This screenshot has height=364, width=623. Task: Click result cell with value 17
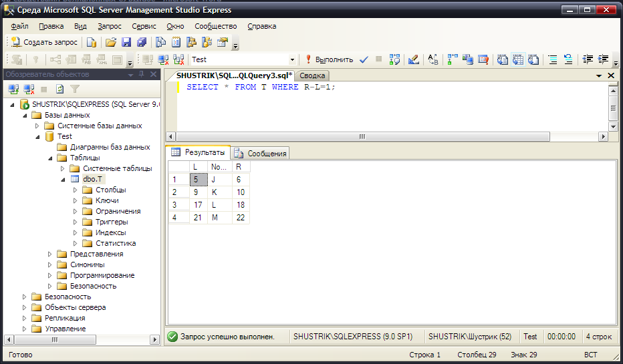click(199, 205)
